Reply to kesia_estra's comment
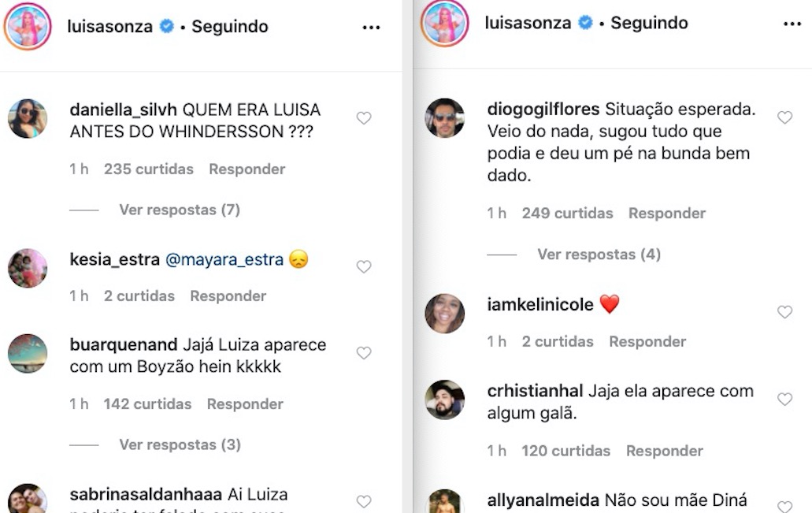This screenshot has width=812, height=513. pos(228,296)
